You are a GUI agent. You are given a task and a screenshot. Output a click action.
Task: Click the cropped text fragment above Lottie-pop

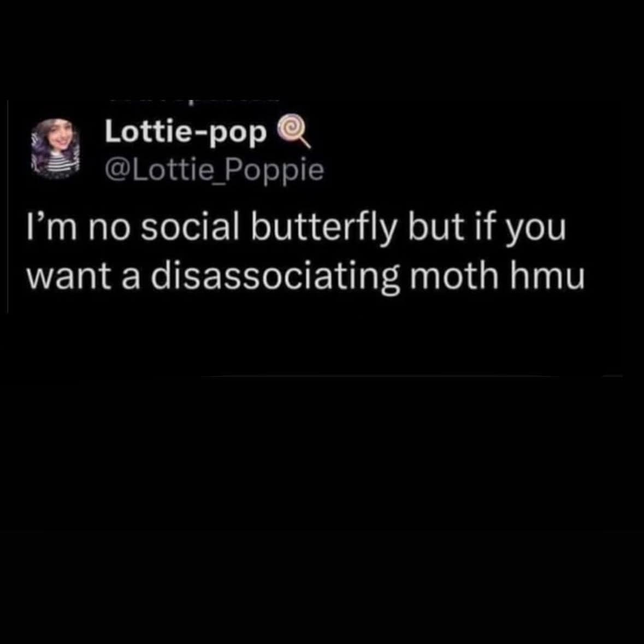194,100
